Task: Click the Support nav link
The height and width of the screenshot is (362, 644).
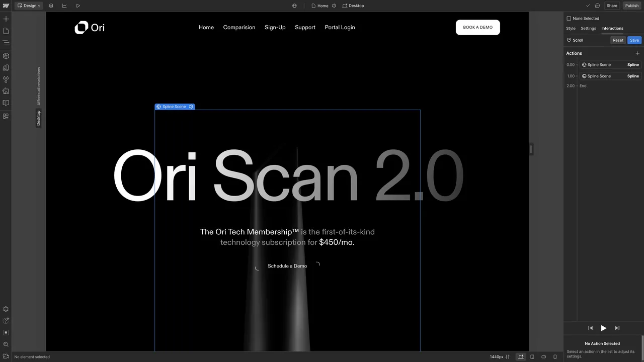Action: pos(305,27)
